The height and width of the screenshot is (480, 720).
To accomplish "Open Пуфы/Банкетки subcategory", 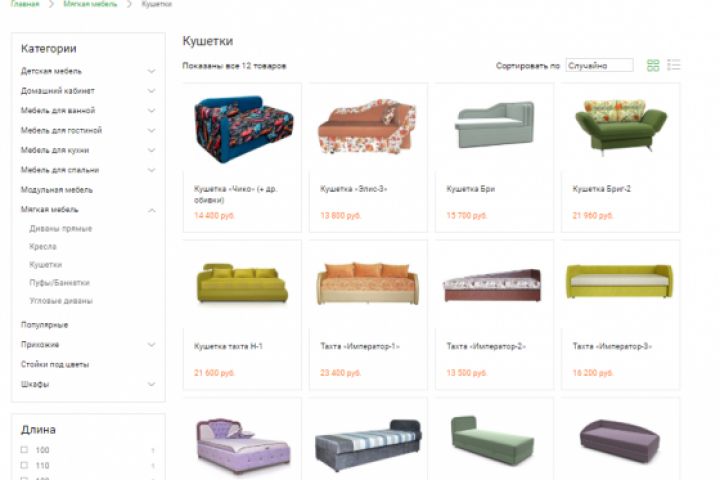I will pos(59,282).
